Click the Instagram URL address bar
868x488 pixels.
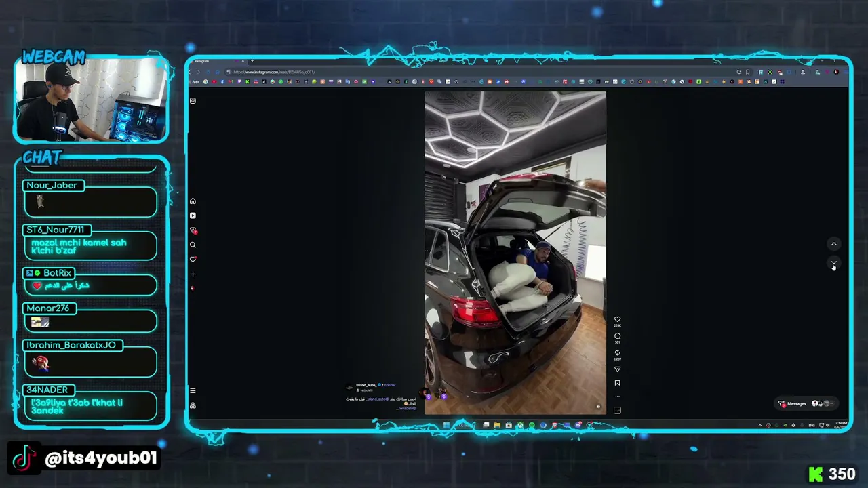[x=475, y=72]
